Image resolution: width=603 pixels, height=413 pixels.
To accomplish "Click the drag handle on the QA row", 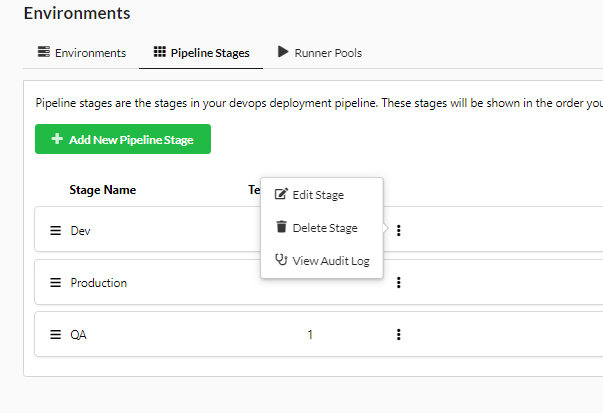I will tap(56, 335).
